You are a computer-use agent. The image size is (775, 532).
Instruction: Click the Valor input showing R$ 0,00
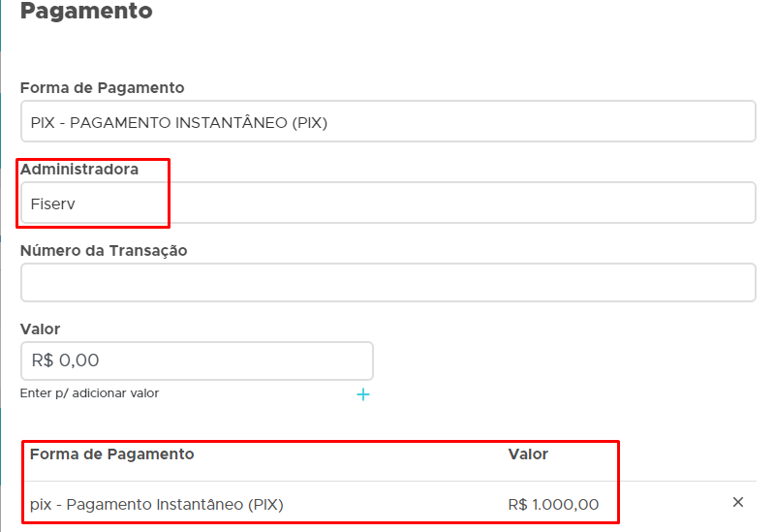coord(197,360)
